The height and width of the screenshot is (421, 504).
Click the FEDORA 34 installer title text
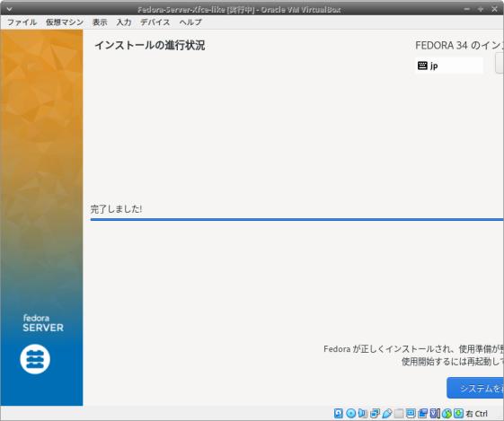[459, 46]
